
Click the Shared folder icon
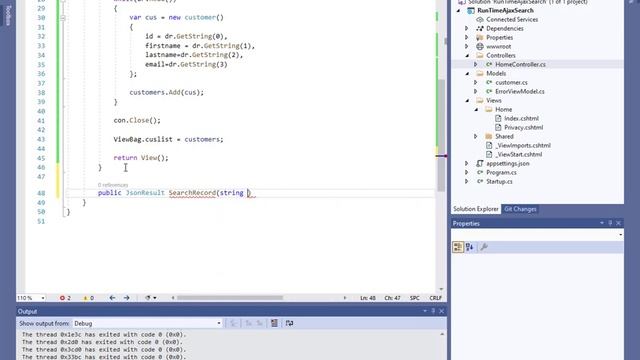tap(489, 136)
